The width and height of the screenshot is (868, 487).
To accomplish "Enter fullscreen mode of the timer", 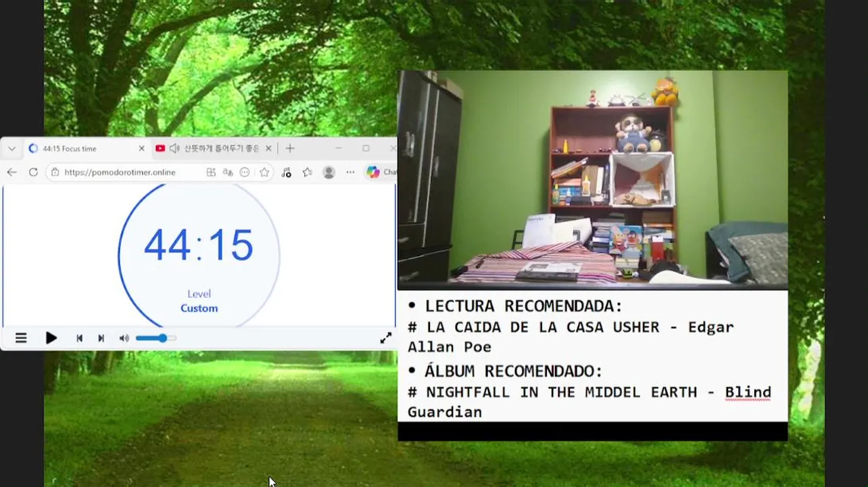I will tap(385, 338).
